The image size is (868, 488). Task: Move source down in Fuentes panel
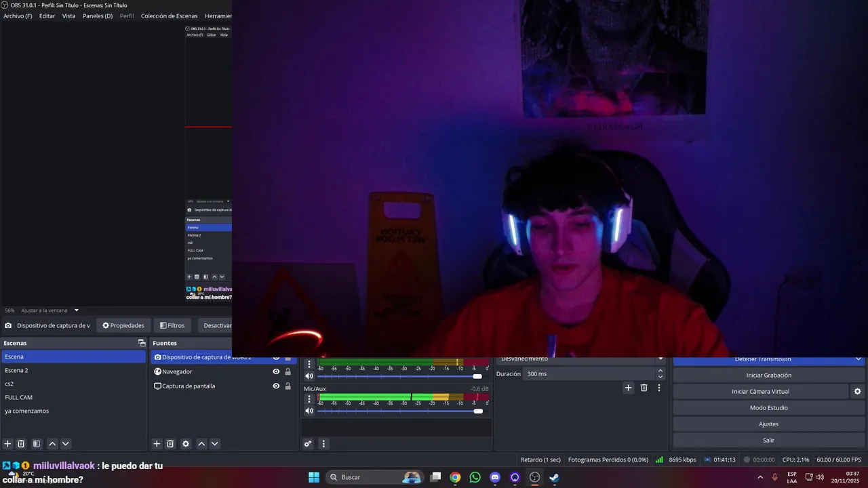coord(215,444)
